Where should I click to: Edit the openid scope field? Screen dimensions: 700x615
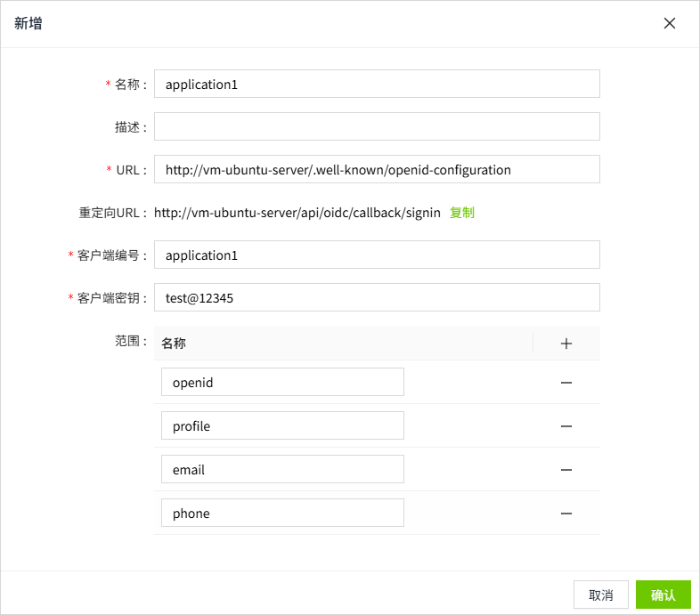(282, 383)
